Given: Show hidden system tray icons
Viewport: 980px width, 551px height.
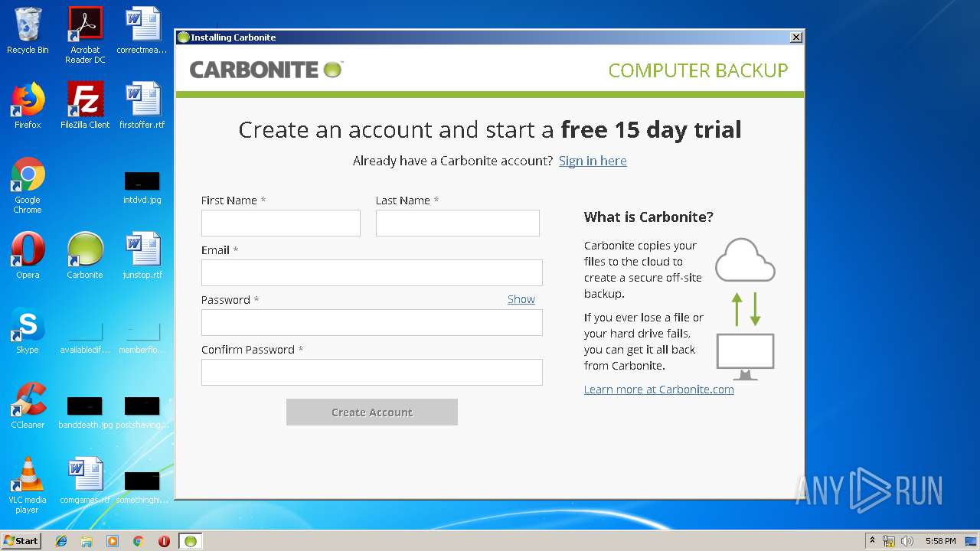Looking at the screenshot, I should click(872, 541).
